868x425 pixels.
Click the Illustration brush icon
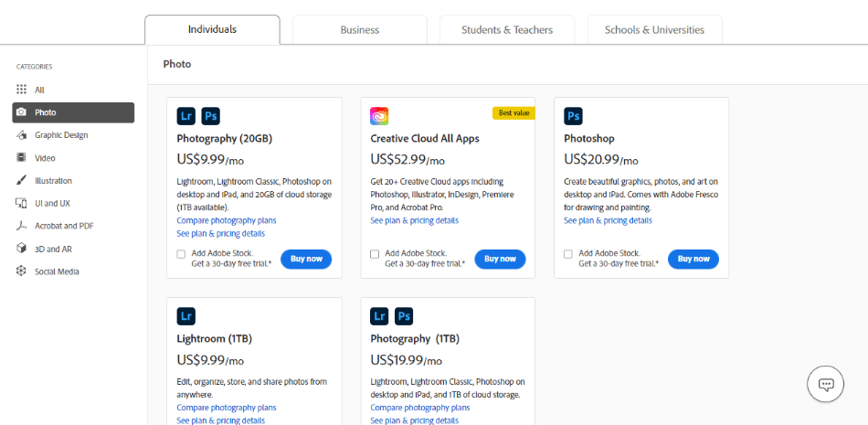(x=21, y=181)
